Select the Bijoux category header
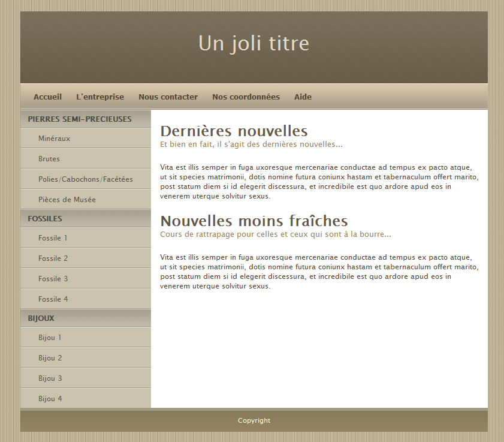 click(x=86, y=318)
